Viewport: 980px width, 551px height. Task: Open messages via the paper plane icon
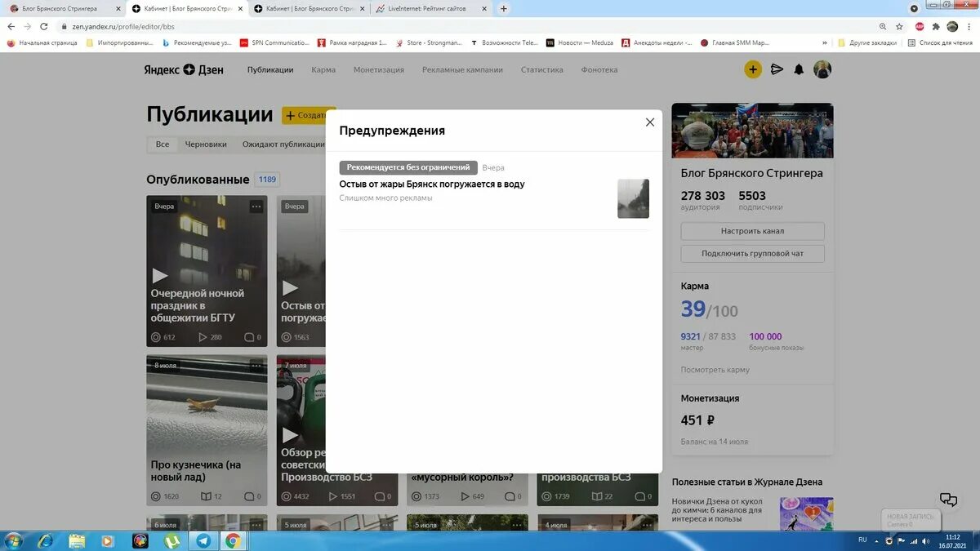(x=776, y=69)
